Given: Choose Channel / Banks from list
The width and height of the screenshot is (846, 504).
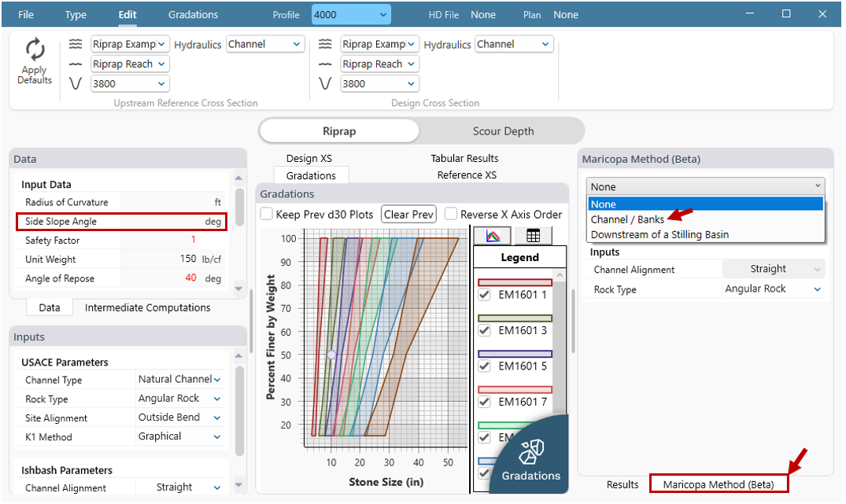Looking at the screenshot, I should 627,219.
